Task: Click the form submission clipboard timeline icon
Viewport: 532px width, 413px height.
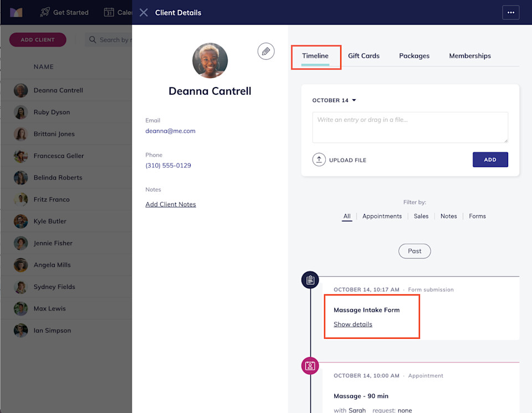Action: [x=310, y=280]
